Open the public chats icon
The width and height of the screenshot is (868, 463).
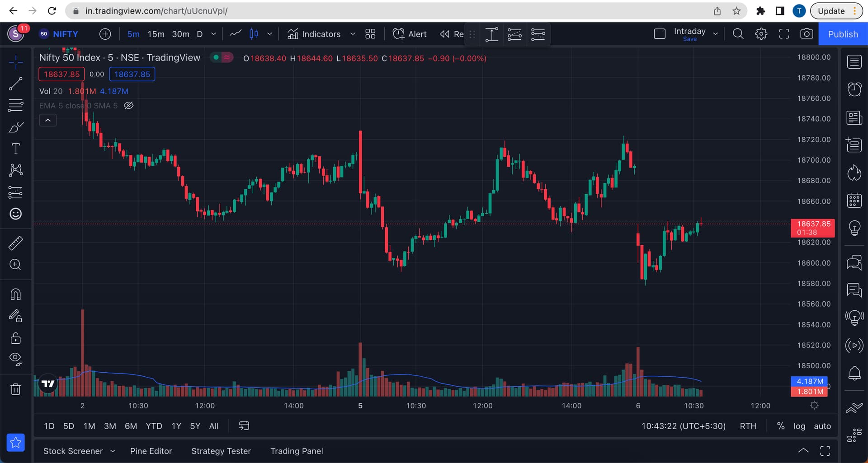pyautogui.click(x=854, y=262)
